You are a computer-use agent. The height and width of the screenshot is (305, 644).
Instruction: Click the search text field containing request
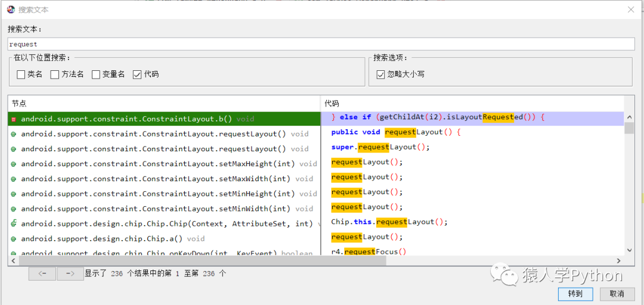click(x=321, y=44)
